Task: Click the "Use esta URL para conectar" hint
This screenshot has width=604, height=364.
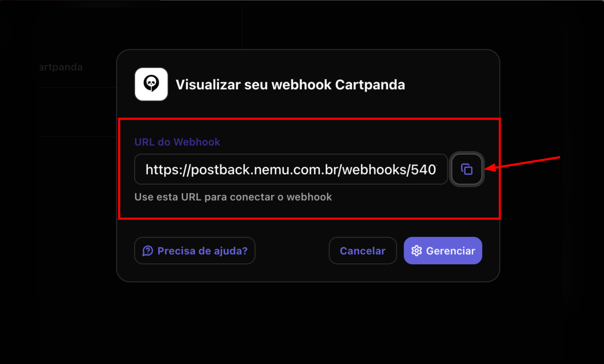Action: coord(233,197)
